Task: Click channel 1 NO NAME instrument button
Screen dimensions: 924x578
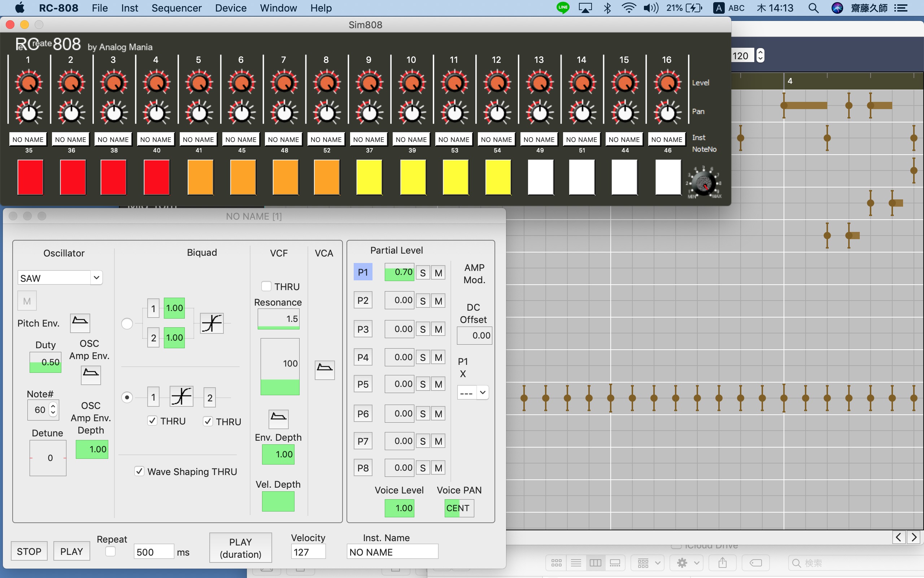Action: coord(28,139)
